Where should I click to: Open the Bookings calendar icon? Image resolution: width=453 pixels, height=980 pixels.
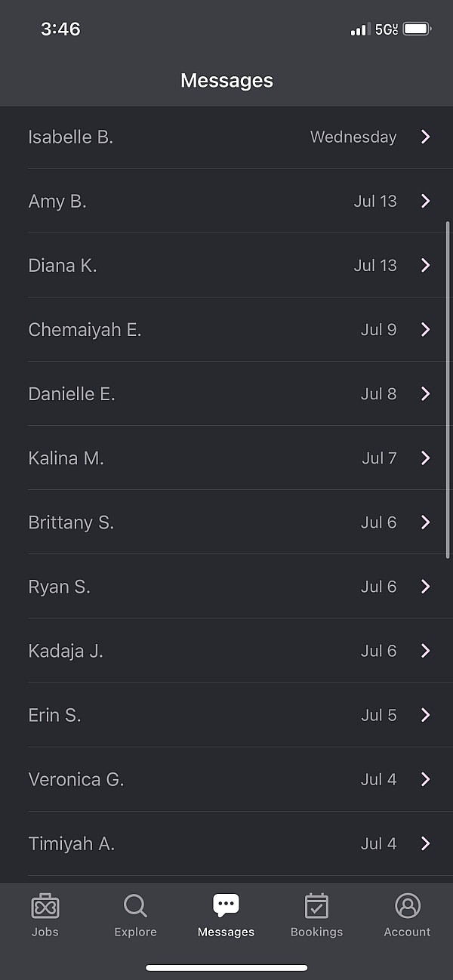click(x=316, y=906)
